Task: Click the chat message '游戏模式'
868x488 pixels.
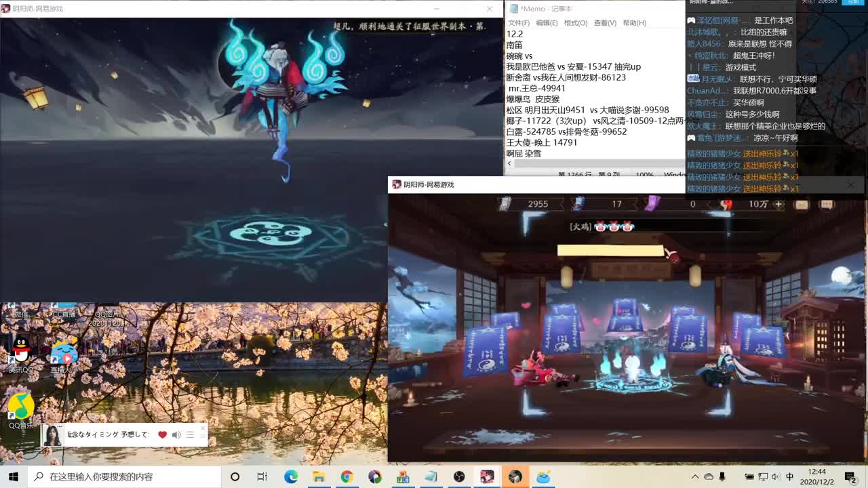Action: pos(741,67)
